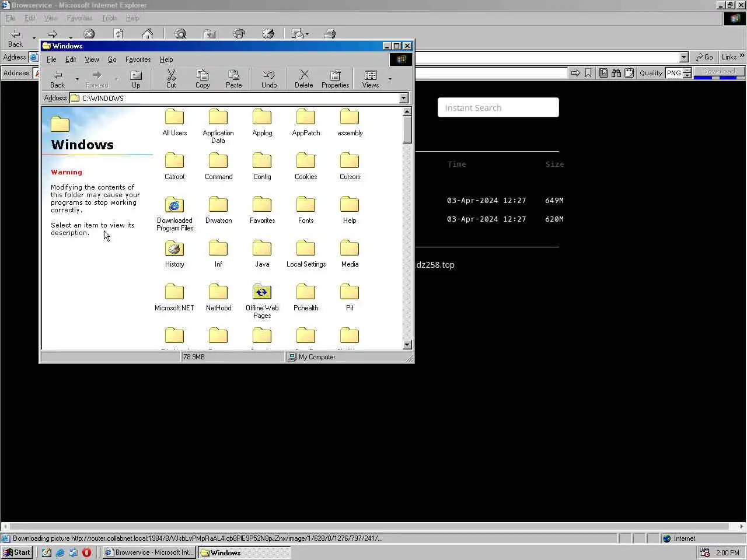Select the NetHood folder

218,297
